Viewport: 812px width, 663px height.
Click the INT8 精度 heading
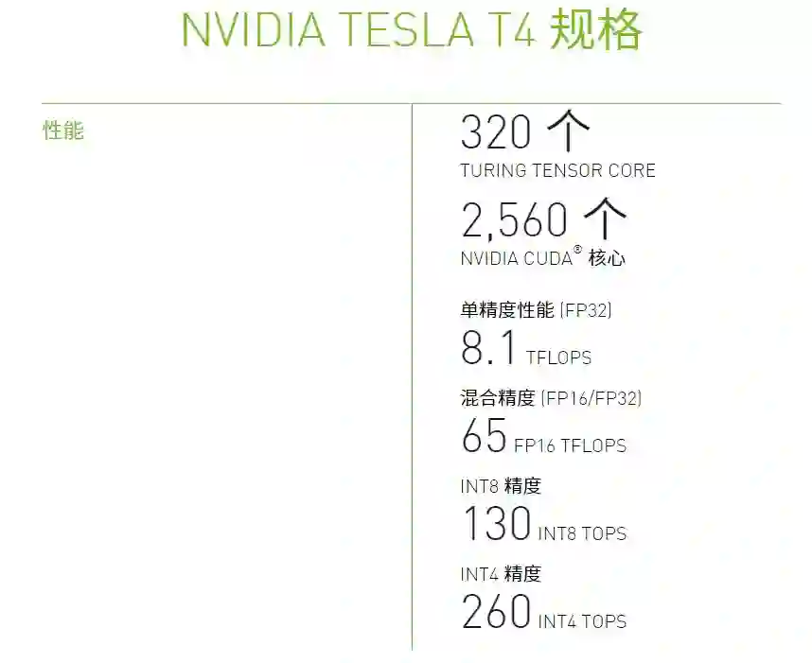click(x=501, y=486)
